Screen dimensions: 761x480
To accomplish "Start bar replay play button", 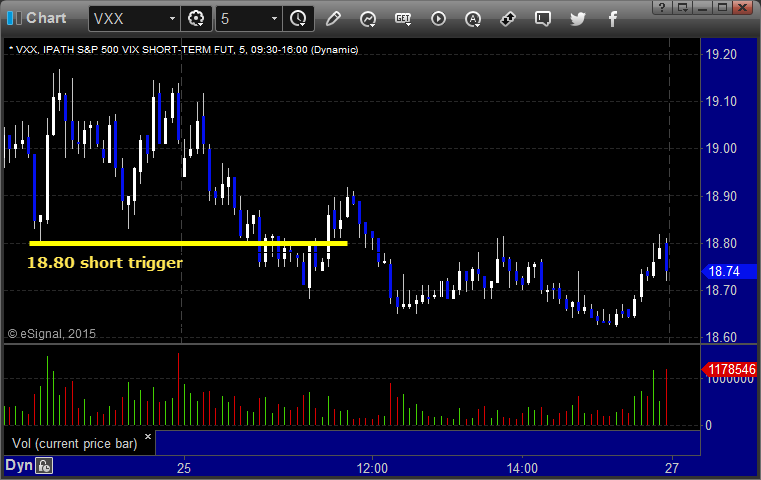I will pos(438,19).
